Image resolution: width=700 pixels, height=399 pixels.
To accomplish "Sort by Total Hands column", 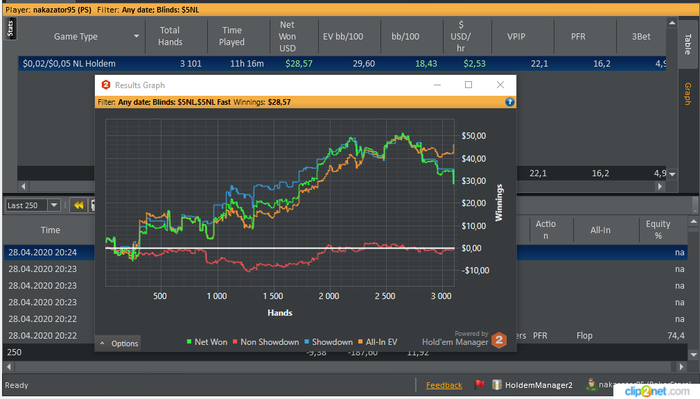I will coord(170,36).
